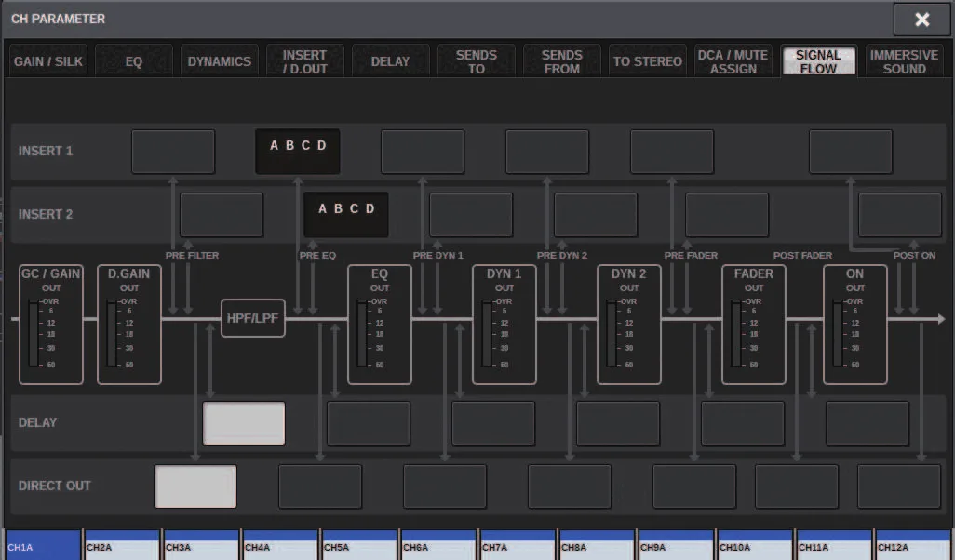Viewport: 955px width, 560px height.
Task: Open the DELAY tab
Action: pyautogui.click(x=390, y=61)
